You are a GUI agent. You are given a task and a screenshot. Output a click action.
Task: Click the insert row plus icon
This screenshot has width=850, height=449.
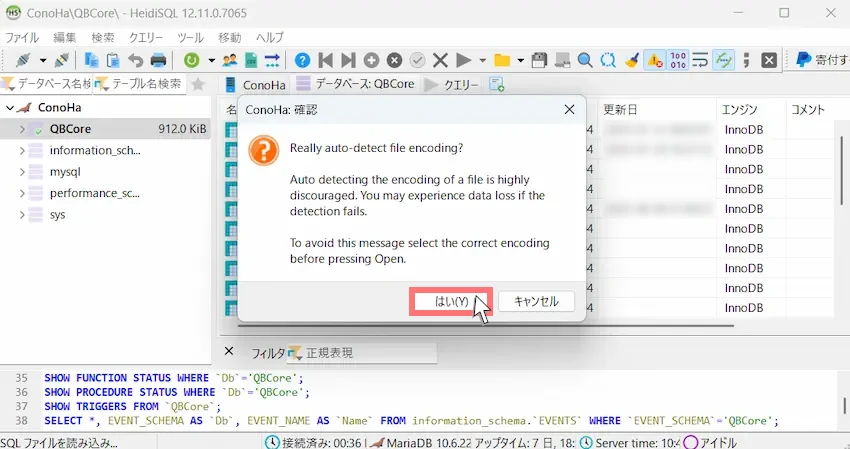[x=371, y=60]
